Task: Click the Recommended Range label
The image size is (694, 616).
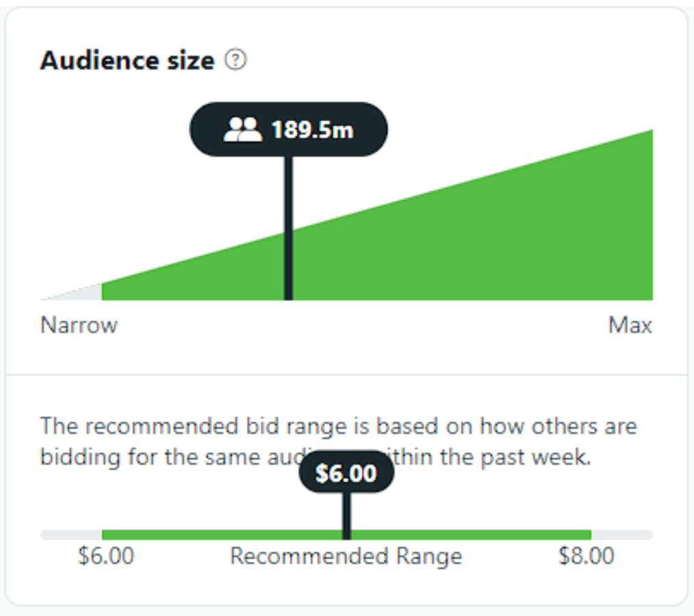Action: tap(346, 556)
